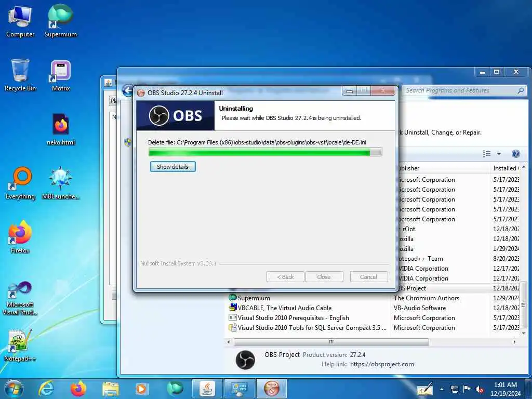The width and height of the screenshot is (532, 399).
Task: Click the Control Panel back navigation arrow
Action: coord(128,90)
